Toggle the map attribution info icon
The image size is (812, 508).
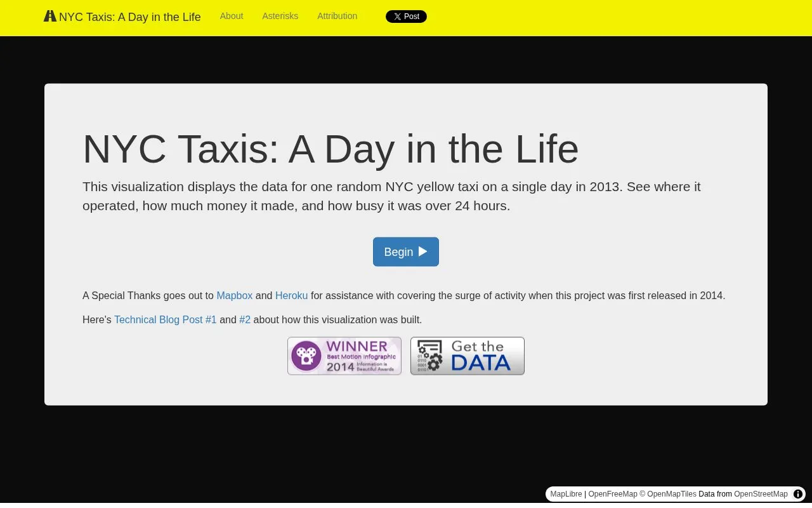798,494
